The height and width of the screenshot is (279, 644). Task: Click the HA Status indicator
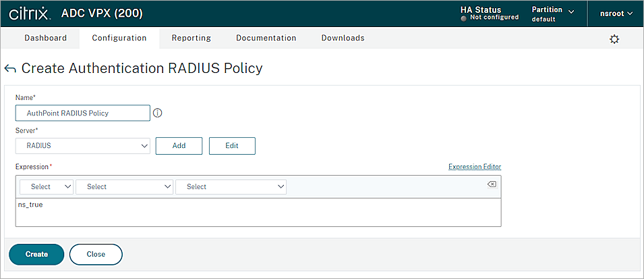coord(490,14)
